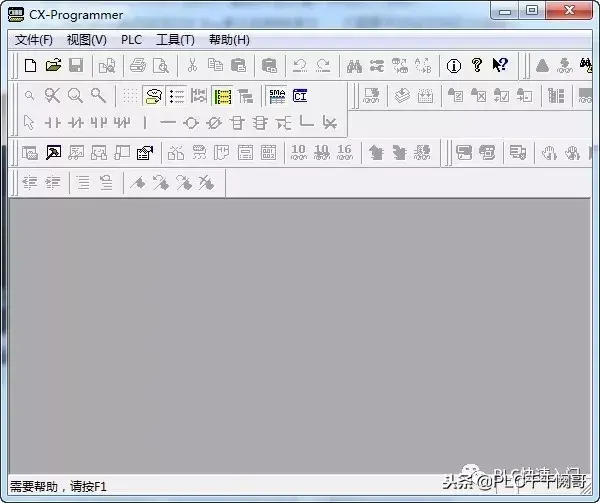Open the 工具(T) menu
This screenshot has height=503, width=600.
[x=175, y=40]
